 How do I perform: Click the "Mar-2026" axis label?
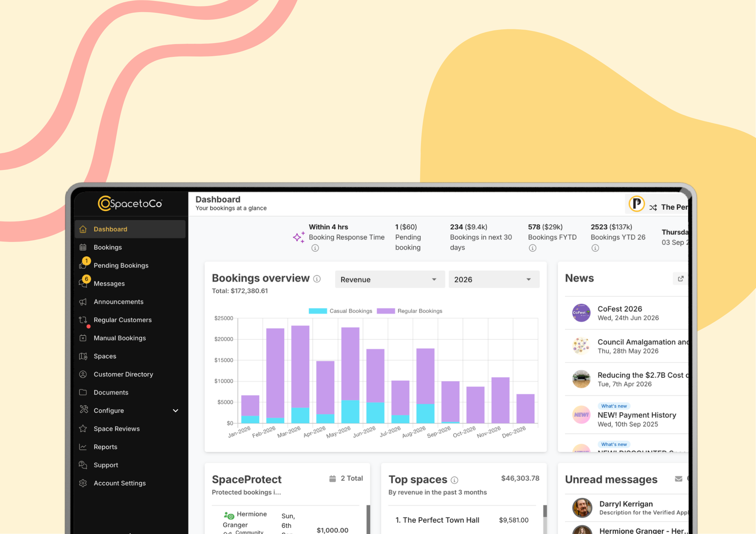point(289,432)
